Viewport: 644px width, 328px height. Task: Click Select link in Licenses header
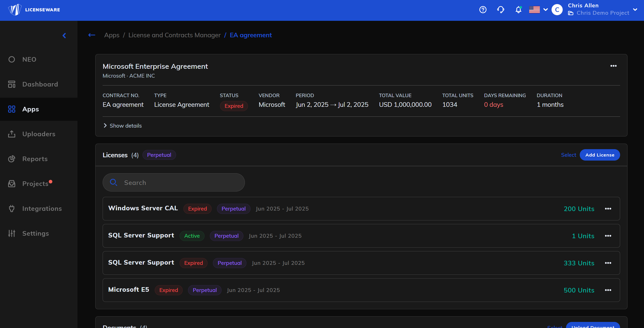568,155
